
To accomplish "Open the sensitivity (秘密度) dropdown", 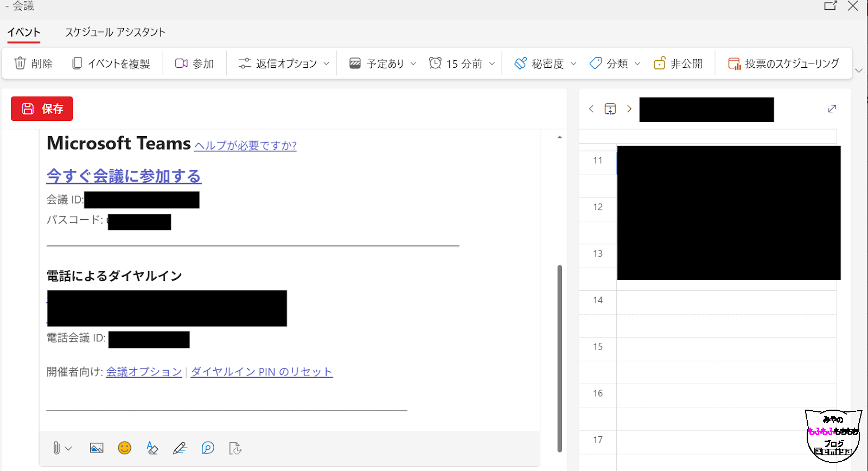I will (x=545, y=63).
